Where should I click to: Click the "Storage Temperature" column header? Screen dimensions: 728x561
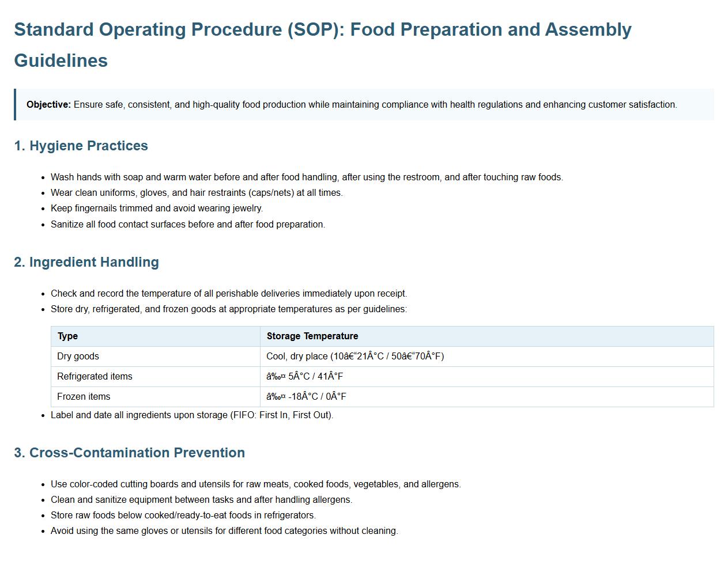[x=312, y=336]
